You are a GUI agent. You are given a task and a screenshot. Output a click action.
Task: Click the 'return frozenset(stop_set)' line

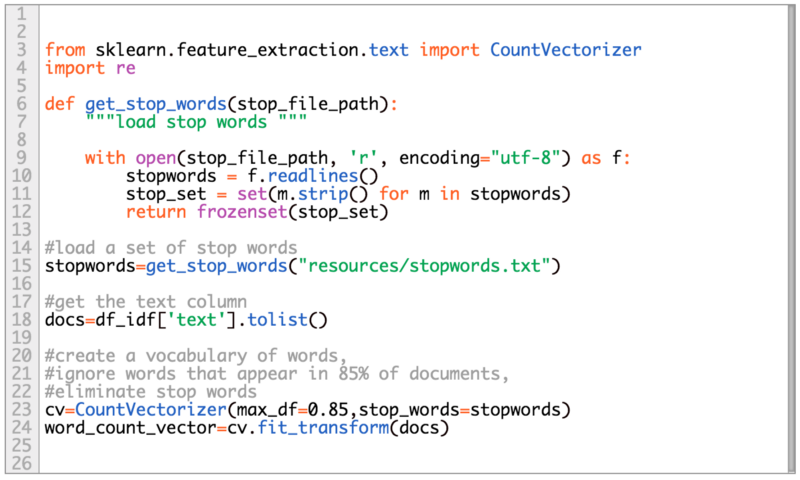pos(255,212)
